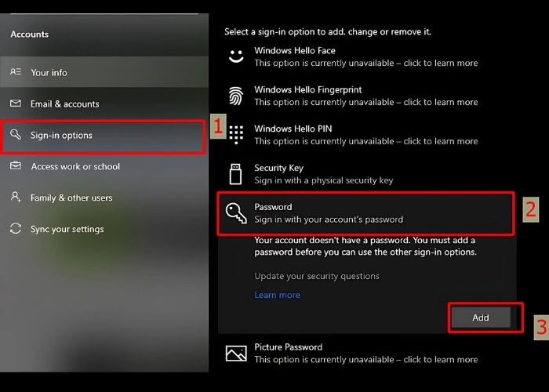Screen dimensions: 549x392
Task: Click the Picture Password image icon
Action: (x=236, y=353)
